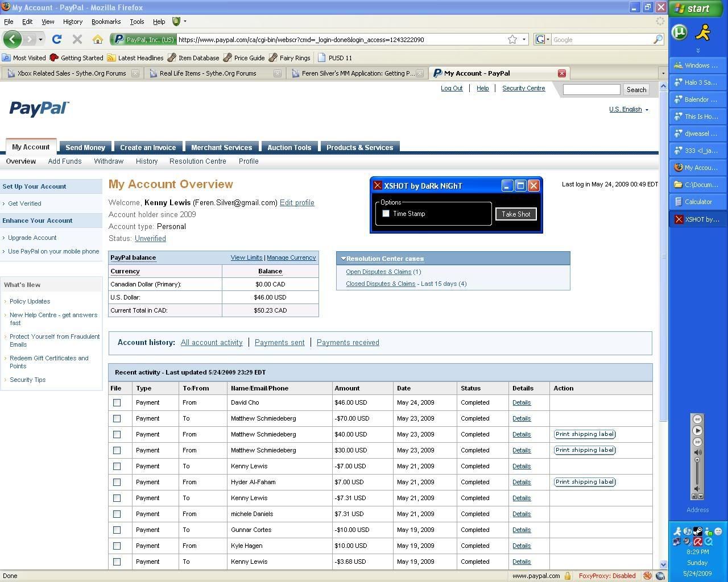Viewport: 728px width, 582px height.
Task: Reload page using the refresh icon
Action: [56, 39]
